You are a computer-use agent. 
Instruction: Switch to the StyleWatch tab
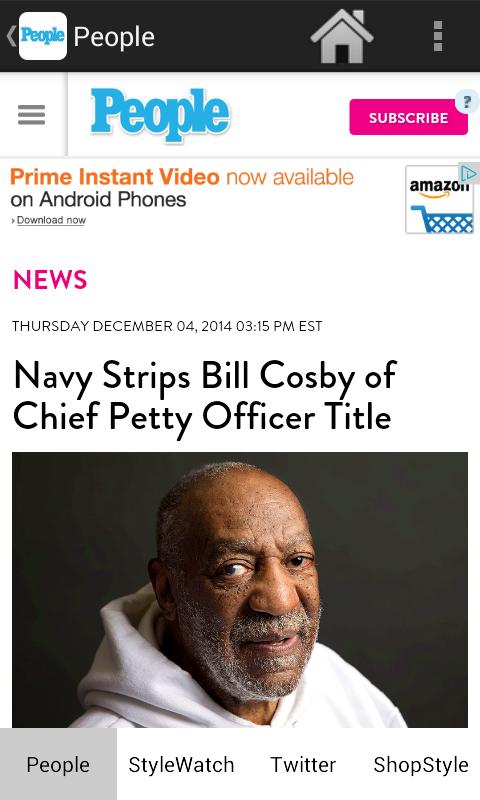181,764
